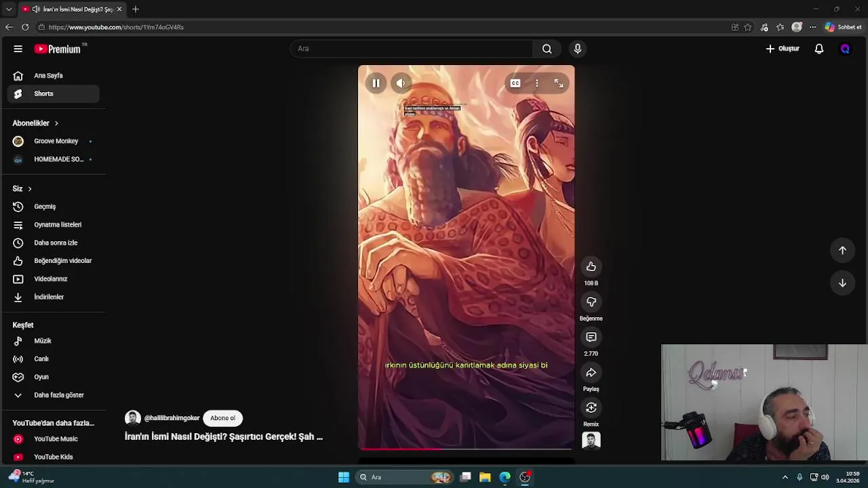Open the weather widget 14°C
This screenshot has width=868, height=488.
tap(31, 477)
